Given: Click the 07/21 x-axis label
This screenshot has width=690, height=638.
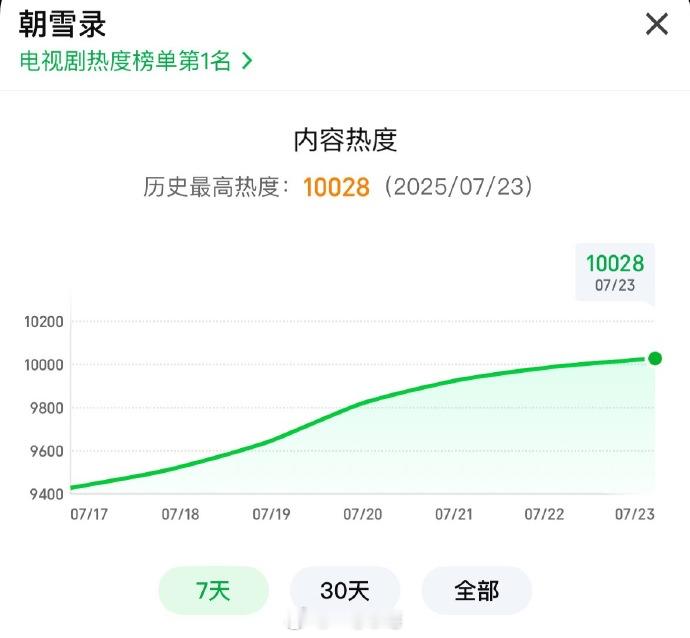Looking at the screenshot, I should [x=454, y=514].
